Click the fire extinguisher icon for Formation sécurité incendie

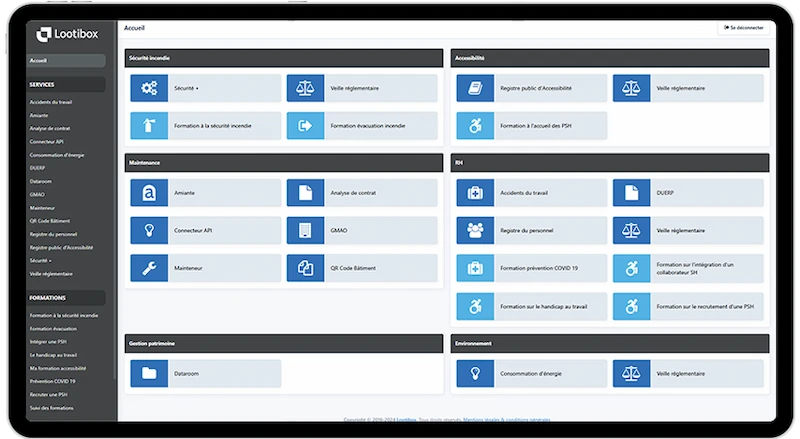(149, 125)
